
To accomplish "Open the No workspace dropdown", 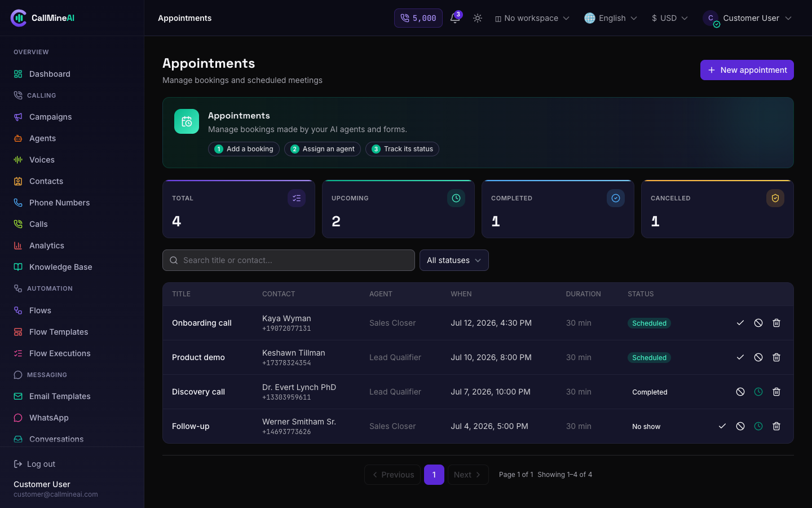I will click(532, 18).
